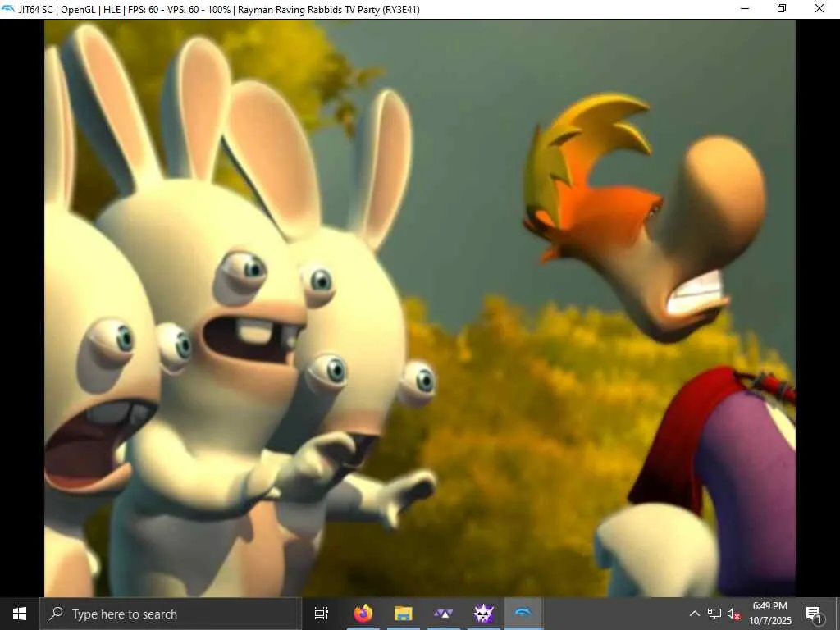The width and height of the screenshot is (840, 630).
Task: Click the Dolphin logo in the title bar
Action: point(8,9)
